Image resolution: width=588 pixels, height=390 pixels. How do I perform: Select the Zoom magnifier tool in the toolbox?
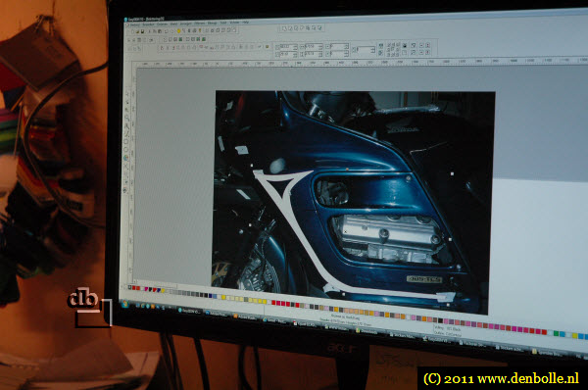point(126,118)
